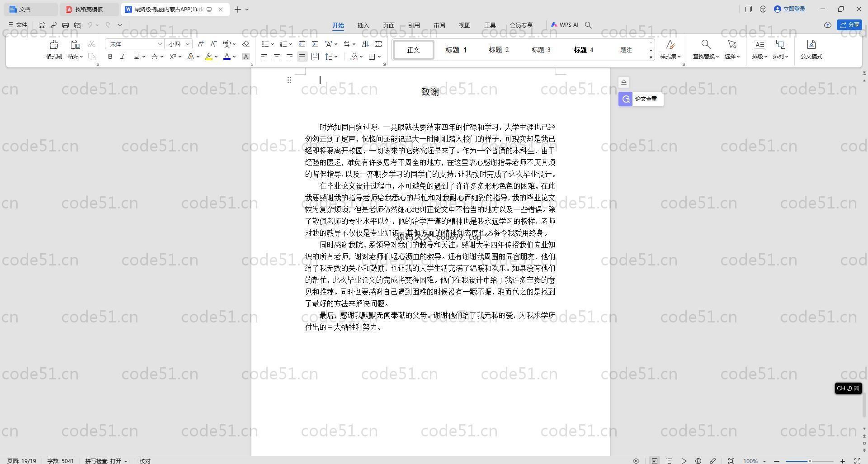Click the fit-page zoom icon in status bar
The width and height of the screenshot is (868, 464).
click(x=731, y=461)
